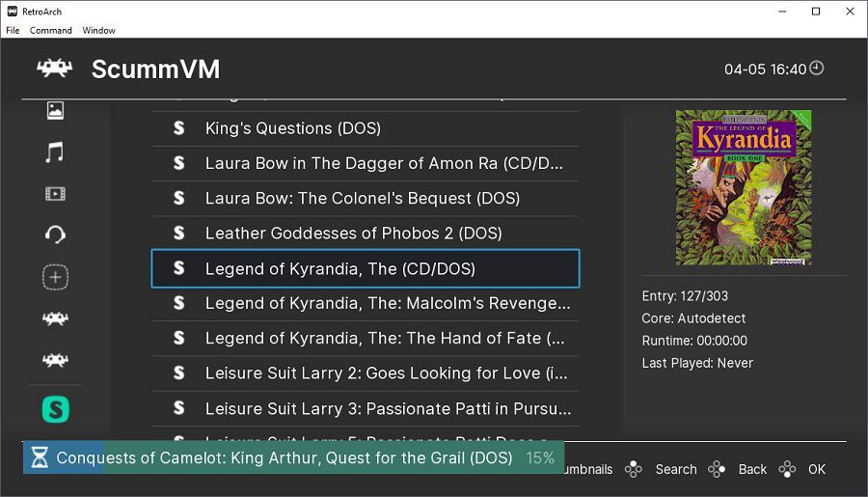This screenshot has width=868, height=497.
Task: Click the Search button label
Action: [676, 469]
